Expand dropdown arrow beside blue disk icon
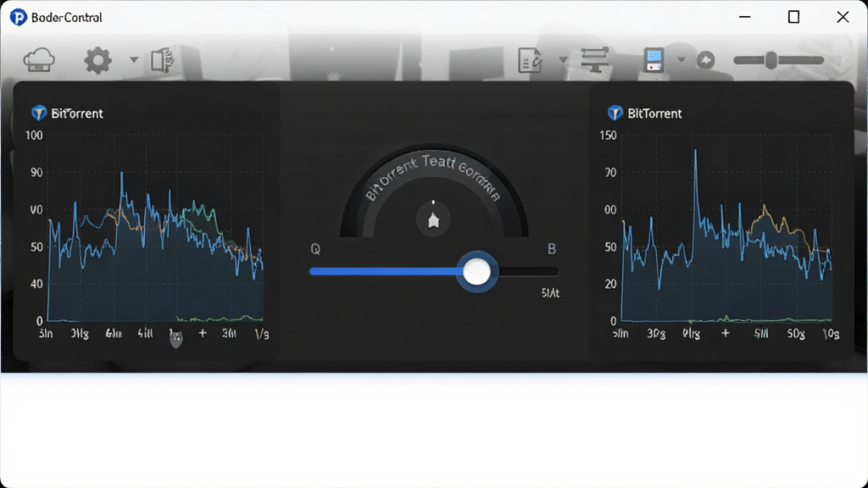 click(682, 60)
